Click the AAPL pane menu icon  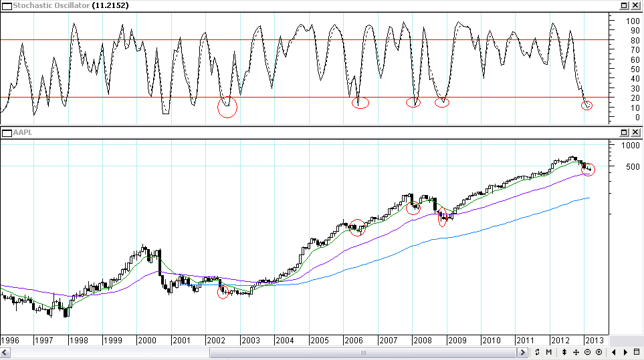point(7,133)
